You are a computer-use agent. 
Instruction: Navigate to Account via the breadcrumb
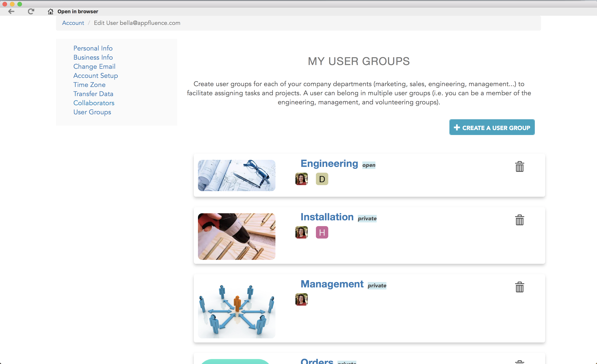73,23
